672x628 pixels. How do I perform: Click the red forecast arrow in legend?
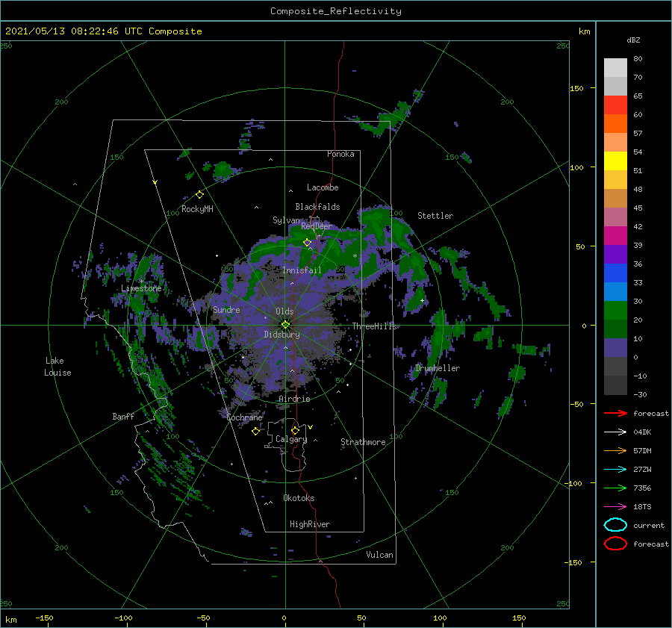tap(615, 413)
